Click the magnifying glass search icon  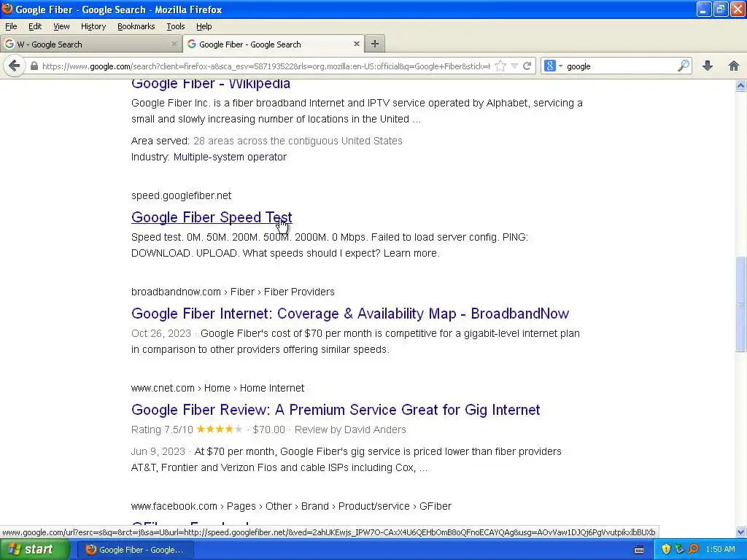[x=683, y=66]
